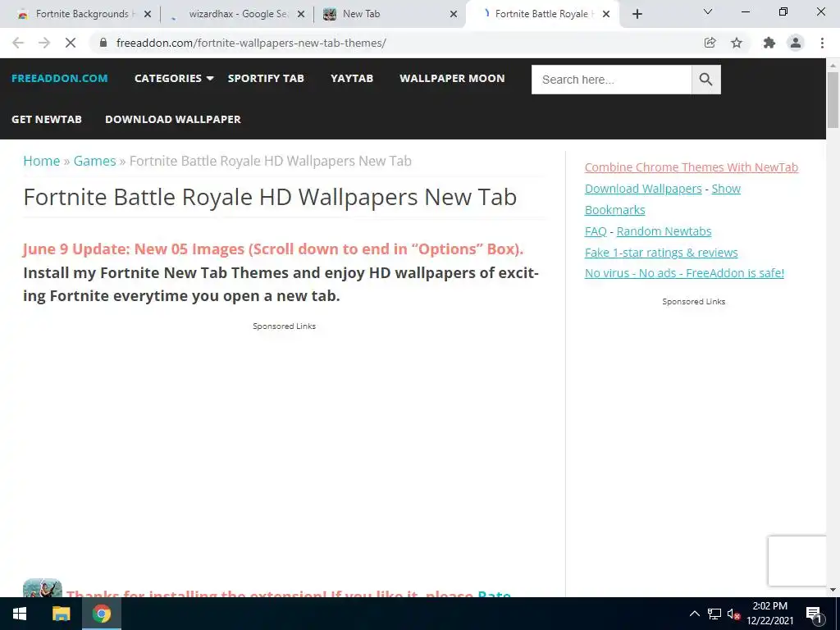The height and width of the screenshot is (630, 840).
Task: Click the Chrome taskbar icon
Action: coord(101,614)
